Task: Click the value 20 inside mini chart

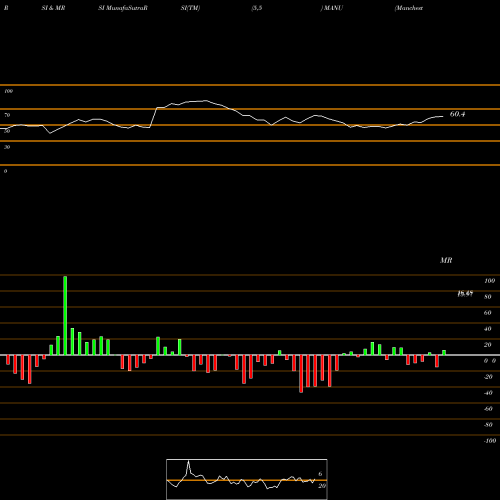Action: pos(322,486)
